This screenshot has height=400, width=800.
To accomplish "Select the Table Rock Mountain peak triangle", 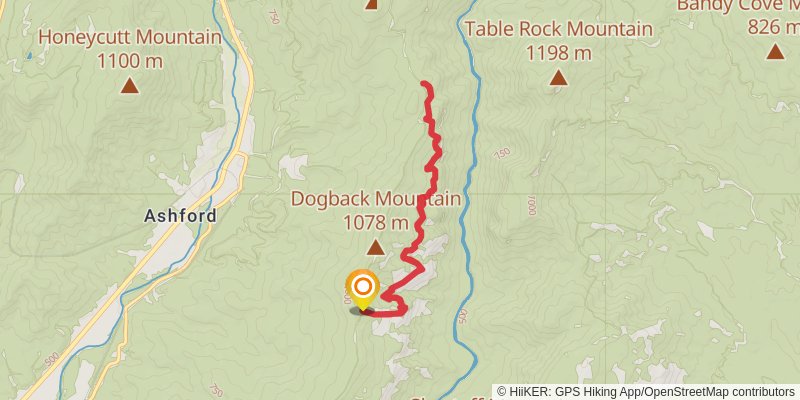I will coord(558,78).
